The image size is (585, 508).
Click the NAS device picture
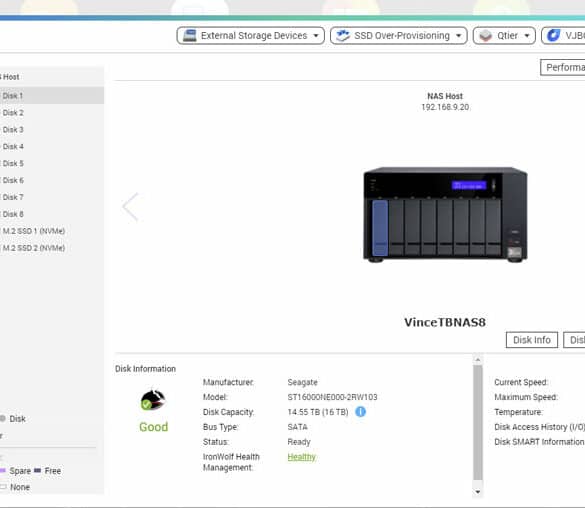[x=445, y=214]
